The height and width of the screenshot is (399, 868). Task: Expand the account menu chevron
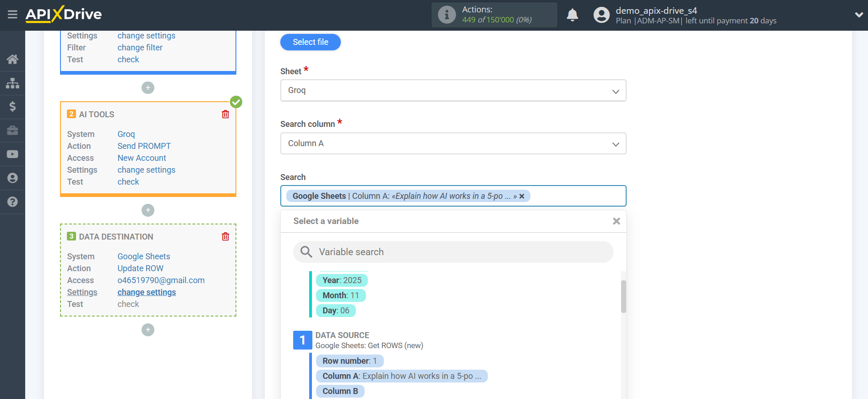point(859,15)
